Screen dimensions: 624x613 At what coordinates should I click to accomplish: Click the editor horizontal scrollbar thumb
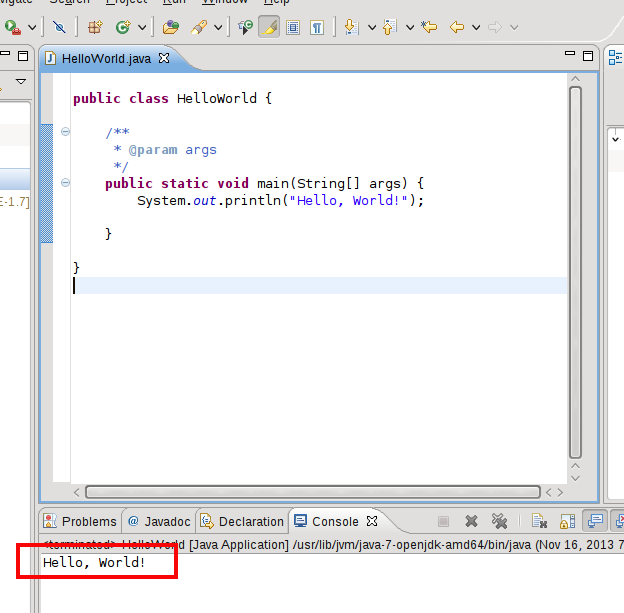(313, 492)
